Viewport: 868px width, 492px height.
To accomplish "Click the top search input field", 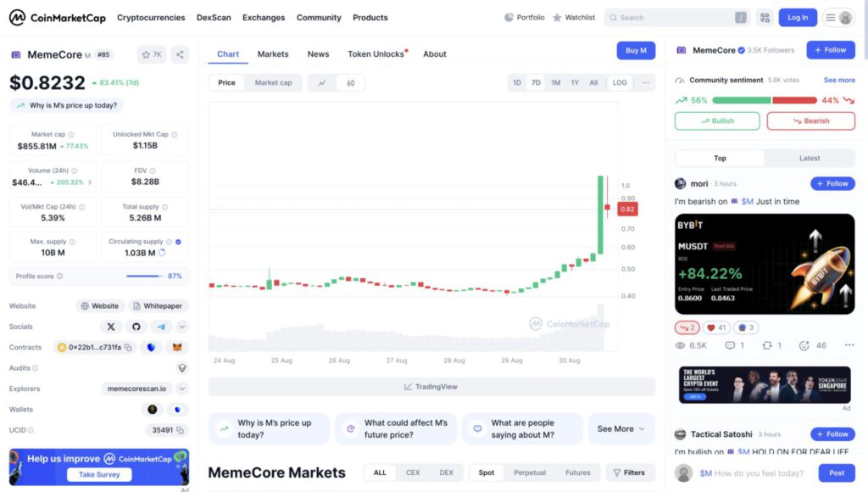I will pos(674,18).
